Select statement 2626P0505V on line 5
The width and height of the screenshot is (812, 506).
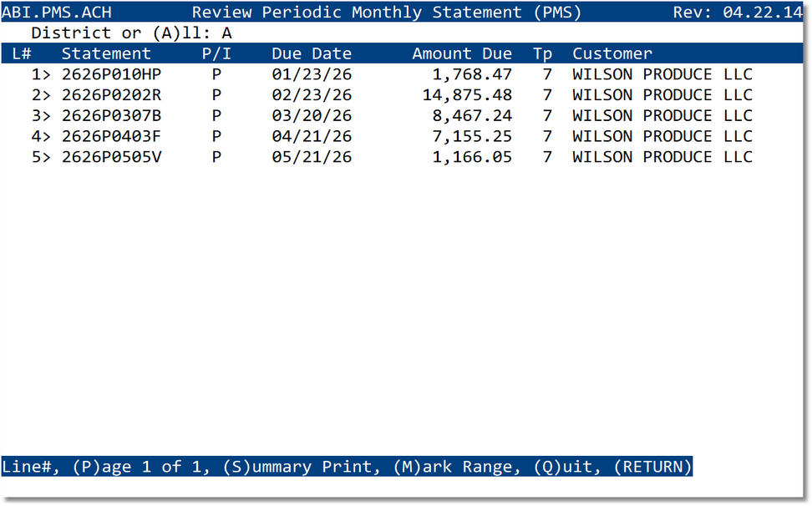point(111,157)
